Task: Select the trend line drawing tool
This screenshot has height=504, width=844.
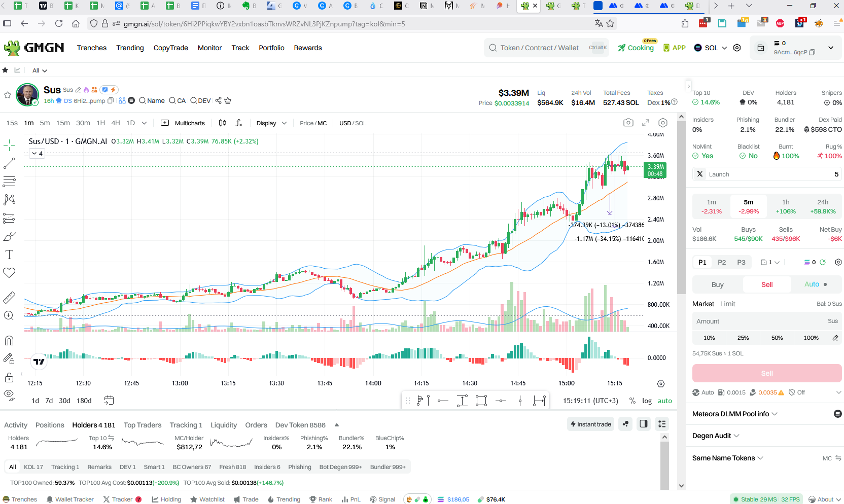Action: [x=9, y=163]
